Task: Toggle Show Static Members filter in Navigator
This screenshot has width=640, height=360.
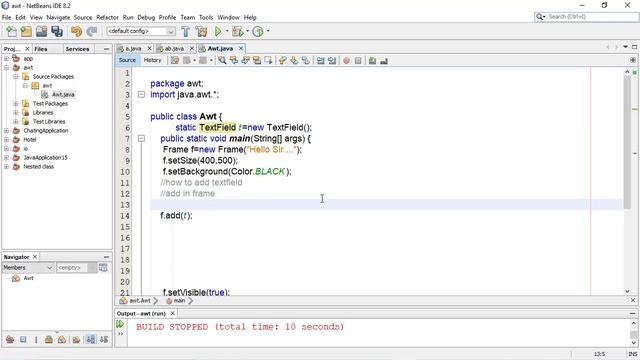Action: [x=36, y=339]
